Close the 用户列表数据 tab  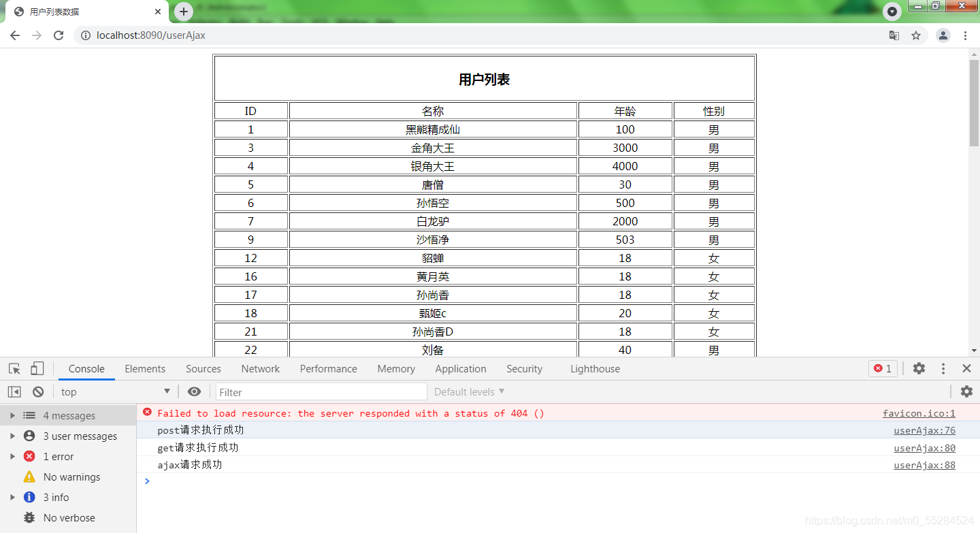click(159, 12)
